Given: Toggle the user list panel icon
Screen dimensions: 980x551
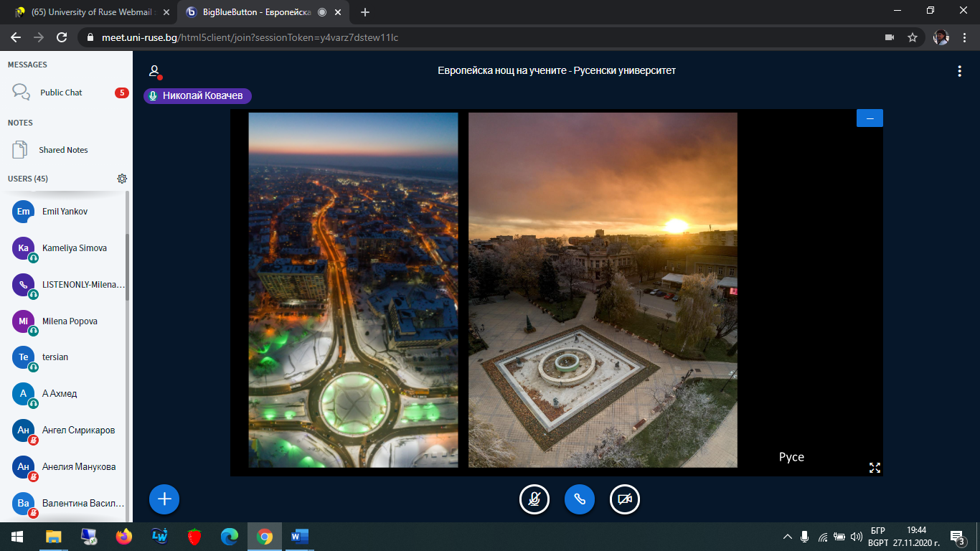Looking at the screenshot, I should coord(154,71).
